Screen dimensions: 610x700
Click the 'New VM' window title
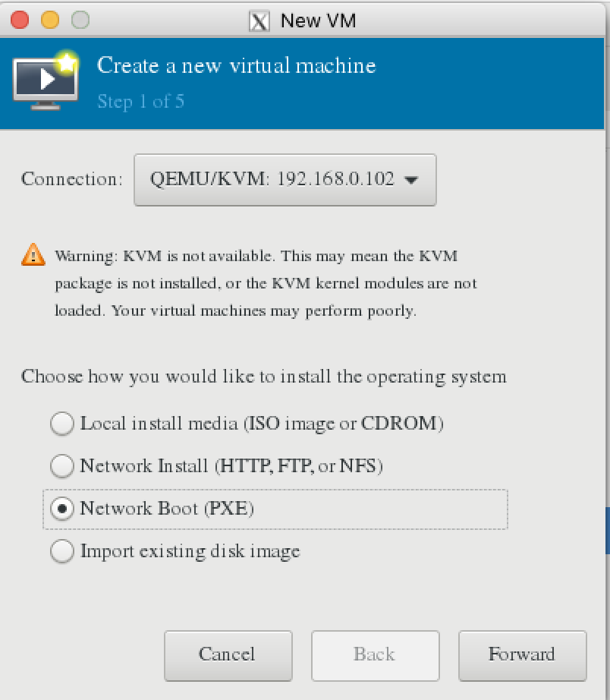[x=318, y=20]
